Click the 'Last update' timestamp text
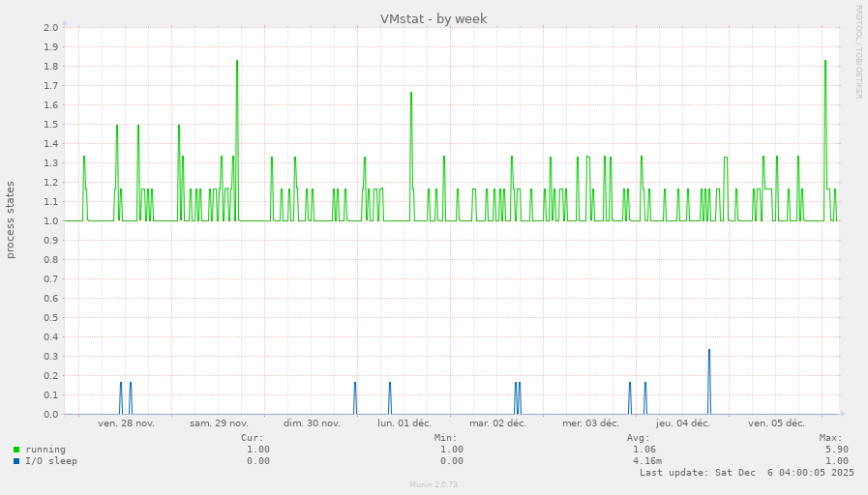This screenshot has width=868, height=495. (747, 473)
